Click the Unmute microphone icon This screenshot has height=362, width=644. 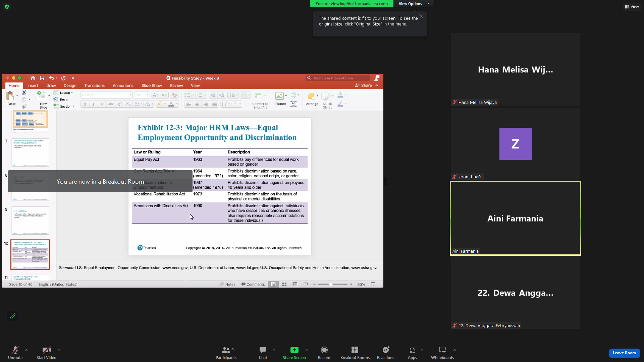[x=15, y=350]
